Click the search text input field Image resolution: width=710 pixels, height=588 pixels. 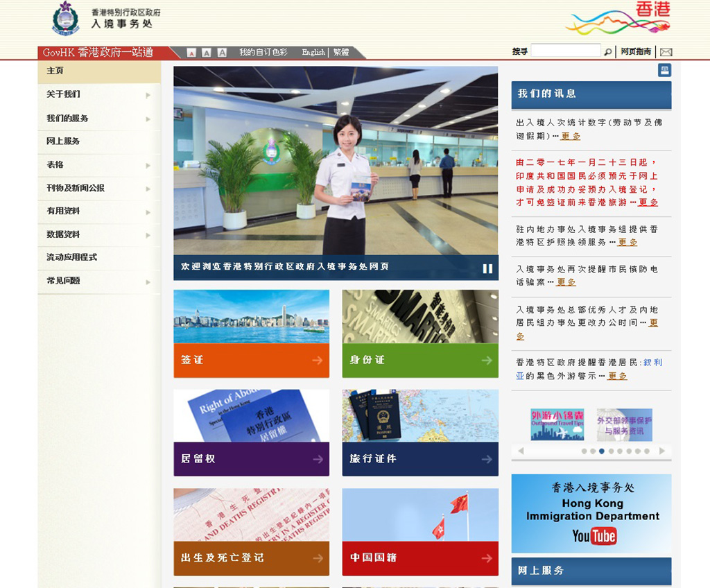point(565,51)
